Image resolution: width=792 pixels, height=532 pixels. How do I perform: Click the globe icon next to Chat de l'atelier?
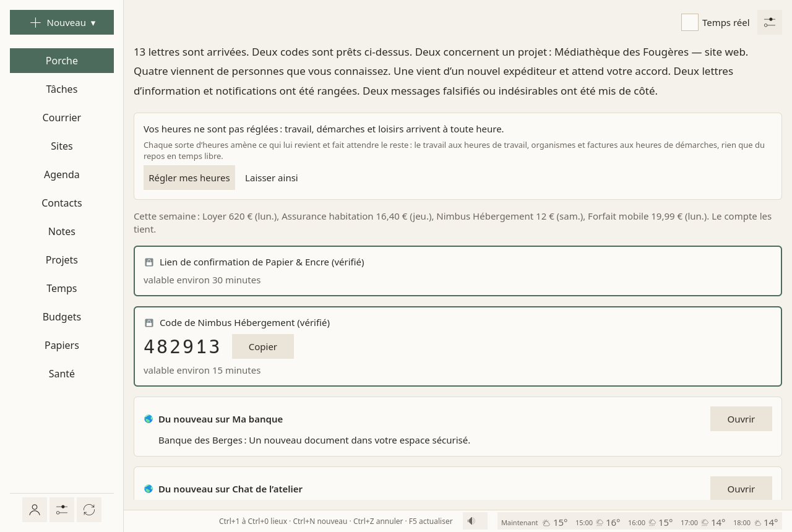148,489
